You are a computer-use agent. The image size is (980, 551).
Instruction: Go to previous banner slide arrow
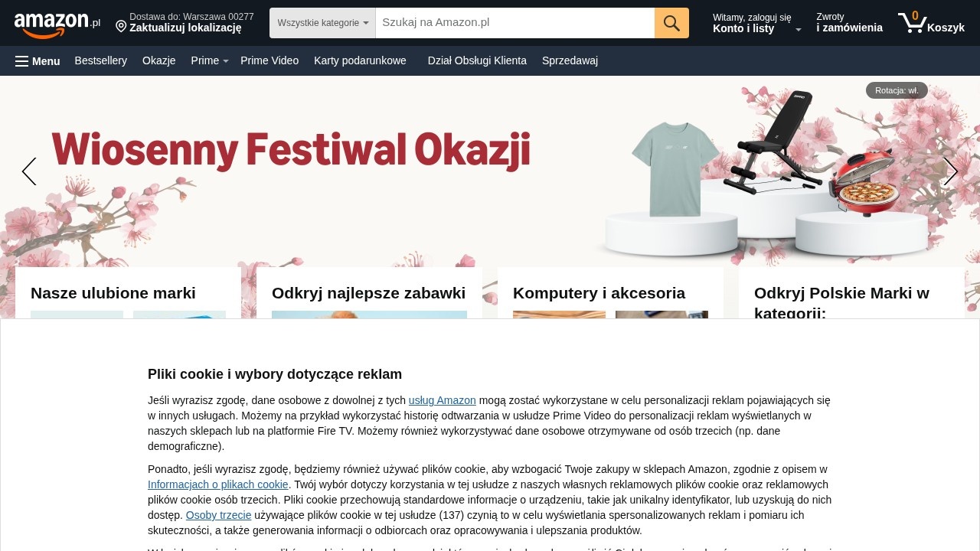[29, 171]
